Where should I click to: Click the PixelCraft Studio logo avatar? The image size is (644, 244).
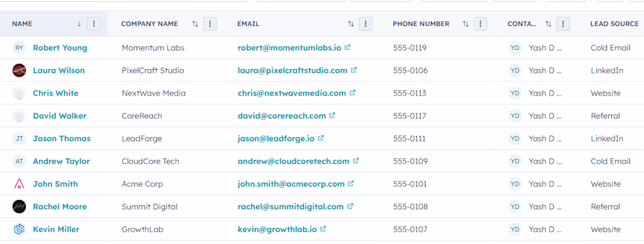click(19, 70)
